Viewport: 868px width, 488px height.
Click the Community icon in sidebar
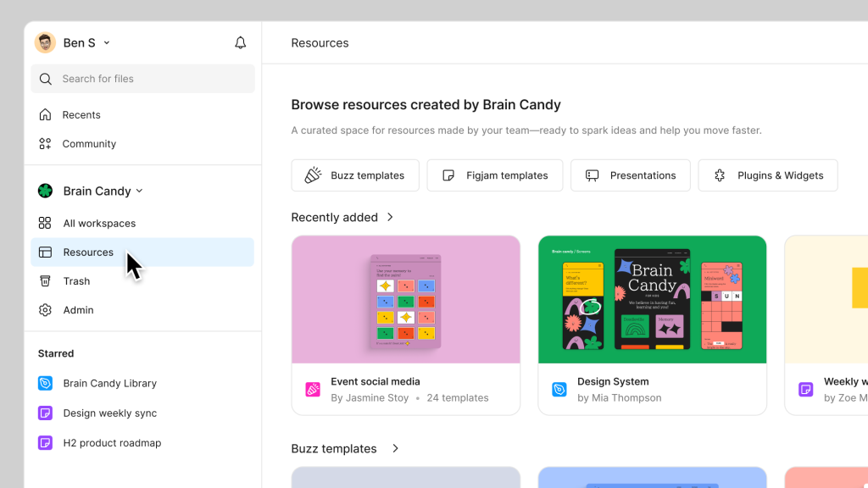[46, 144]
